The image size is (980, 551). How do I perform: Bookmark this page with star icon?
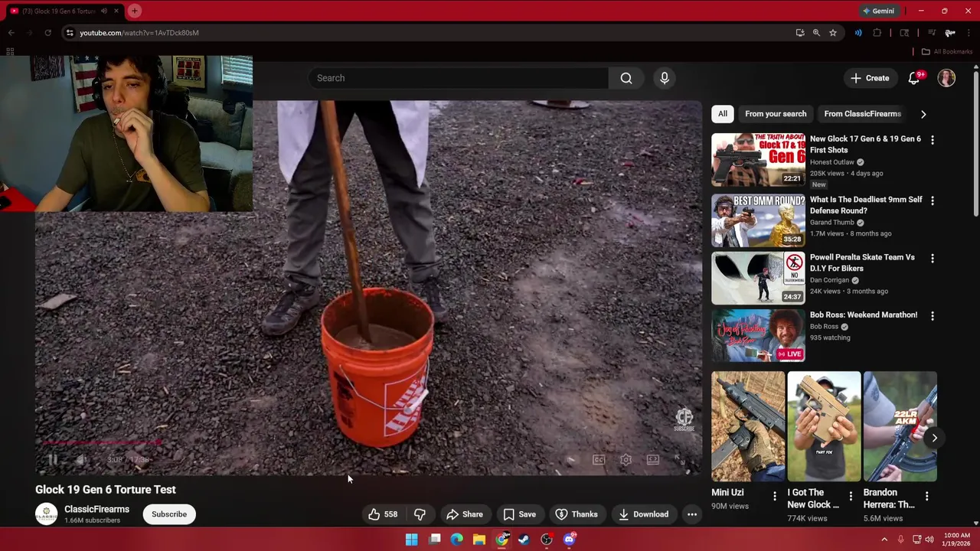click(x=833, y=33)
